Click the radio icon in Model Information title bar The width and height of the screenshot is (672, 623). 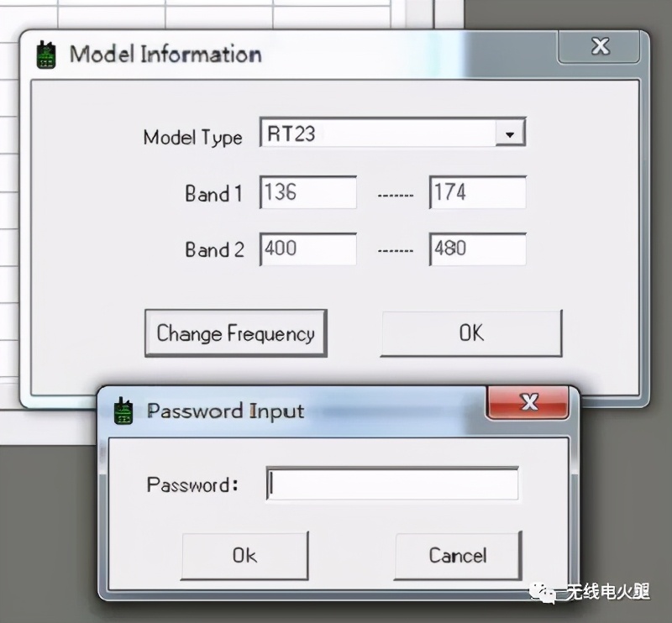point(46,54)
